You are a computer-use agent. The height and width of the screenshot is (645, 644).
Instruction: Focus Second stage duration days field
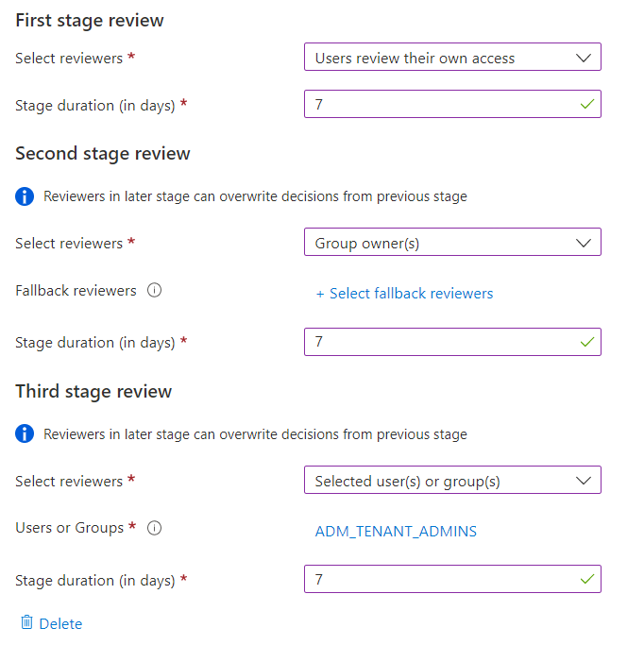pos(434,342)
